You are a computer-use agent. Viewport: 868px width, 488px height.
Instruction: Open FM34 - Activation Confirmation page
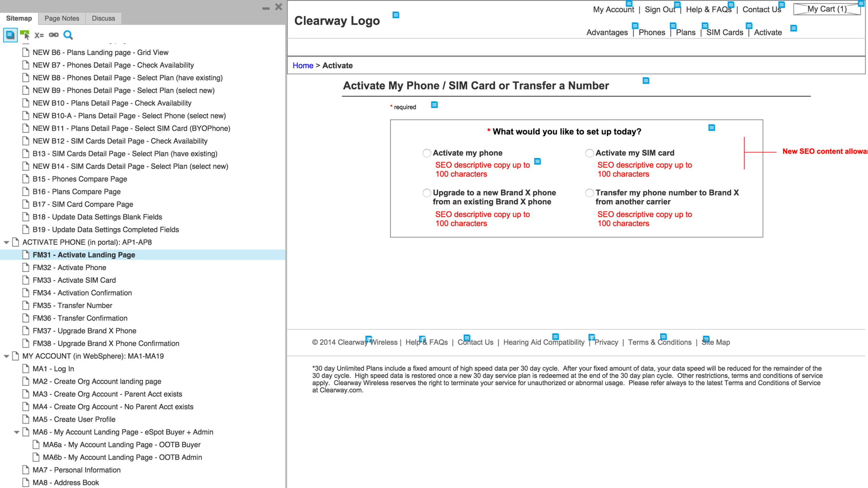coord(82,293)
